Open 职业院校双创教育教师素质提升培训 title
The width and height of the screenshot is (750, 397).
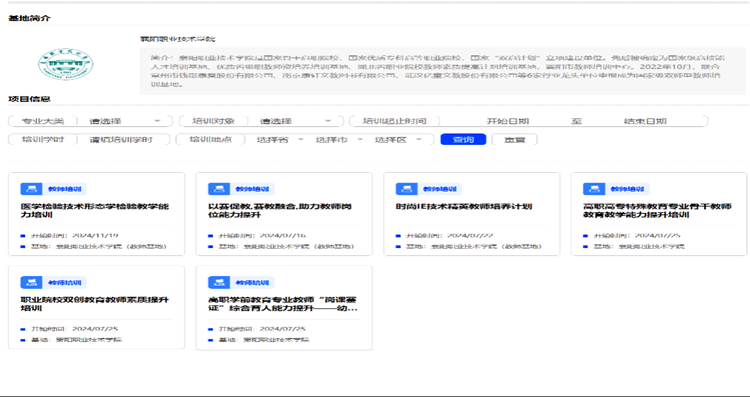(95, 304)
